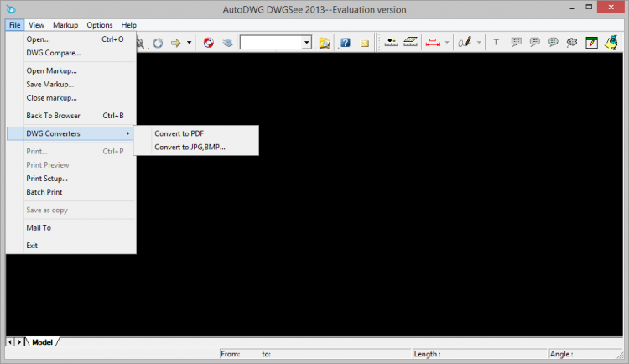Viewport: 629px width, 364px height.
Task: Open the layers stack icon
Action: pos(227,43)
